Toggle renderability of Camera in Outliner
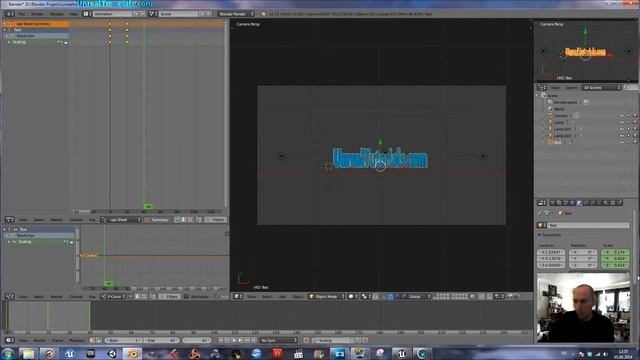 635,116
